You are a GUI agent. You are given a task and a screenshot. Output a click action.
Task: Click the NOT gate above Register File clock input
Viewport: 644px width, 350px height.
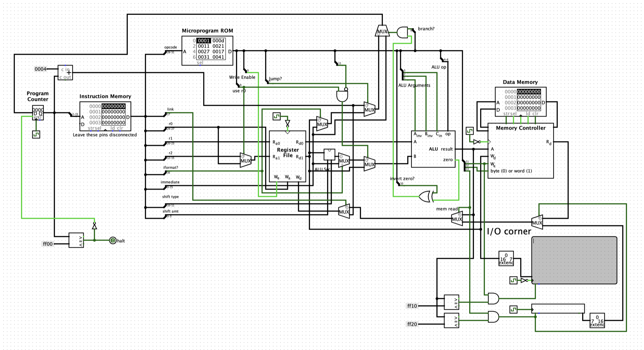pos(288,124)
